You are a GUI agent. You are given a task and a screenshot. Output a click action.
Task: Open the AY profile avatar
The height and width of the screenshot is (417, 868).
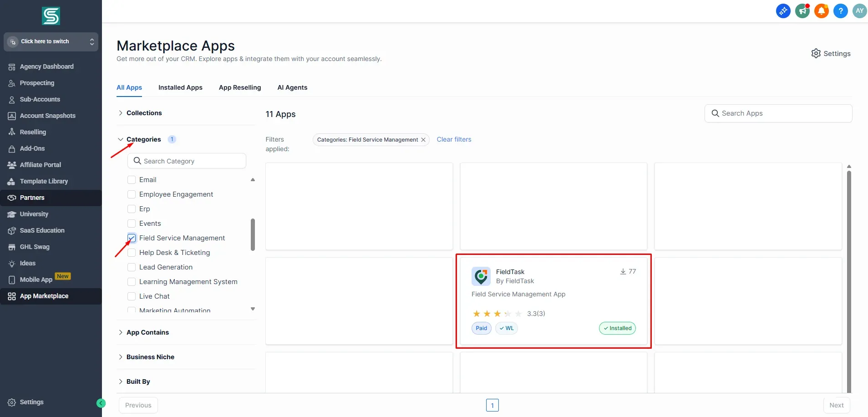click(x=859, y=10)
